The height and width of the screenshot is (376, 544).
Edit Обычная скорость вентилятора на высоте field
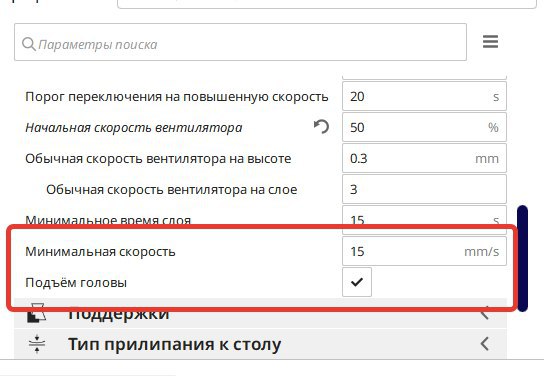coord(424,158)
